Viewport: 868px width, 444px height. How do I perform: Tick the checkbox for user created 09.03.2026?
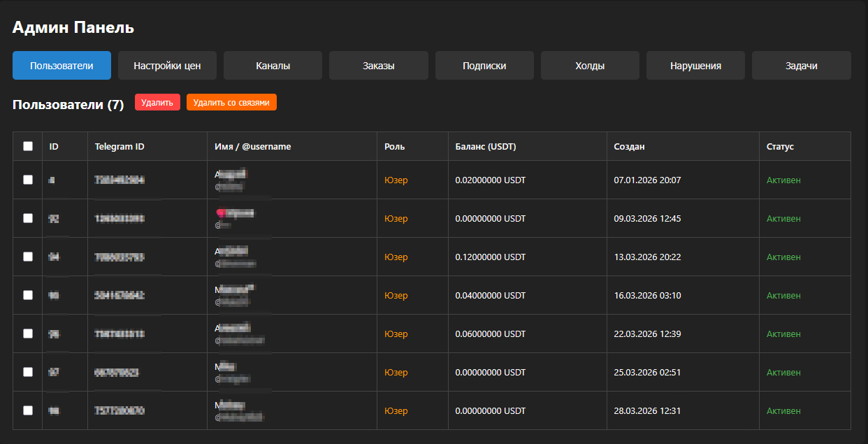pos(28,218)
